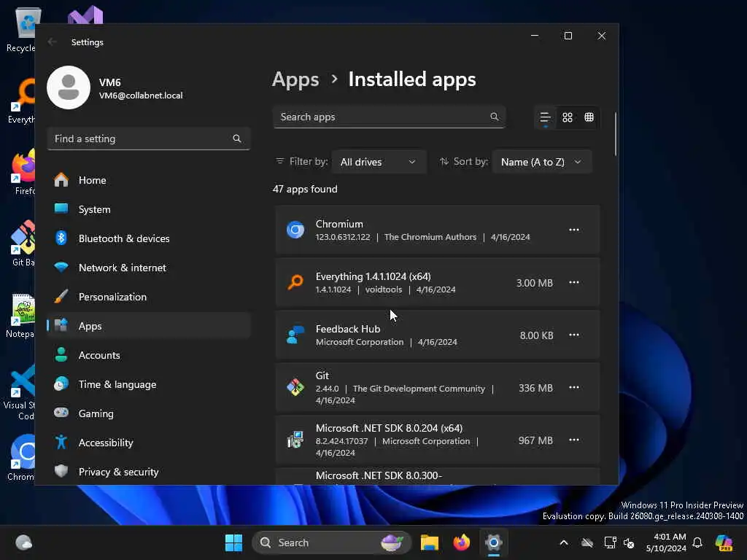
Task: Click the Git app icon in list
Action: tap(295, 387)
